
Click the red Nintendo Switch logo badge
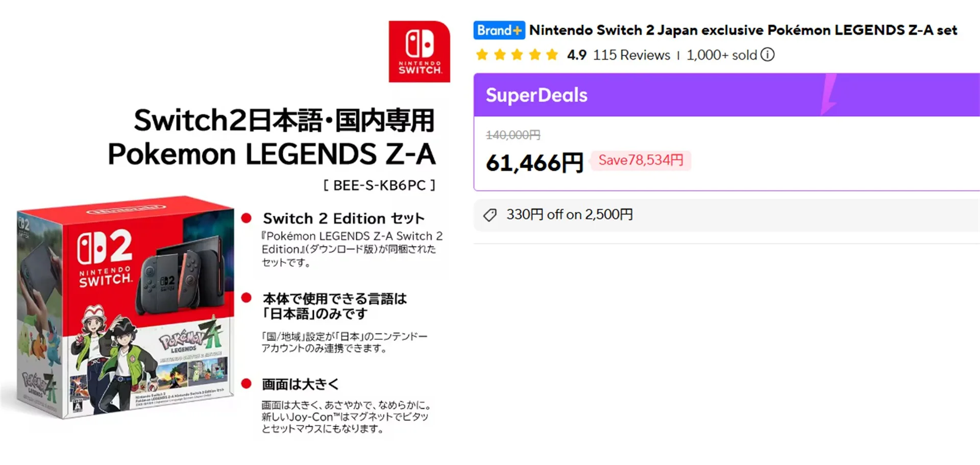pos(419,52)
